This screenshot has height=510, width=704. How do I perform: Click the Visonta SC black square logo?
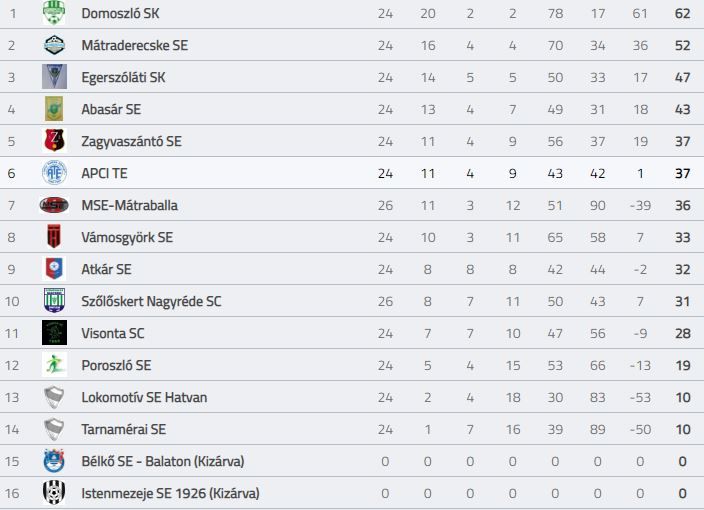tap(54, 333)
